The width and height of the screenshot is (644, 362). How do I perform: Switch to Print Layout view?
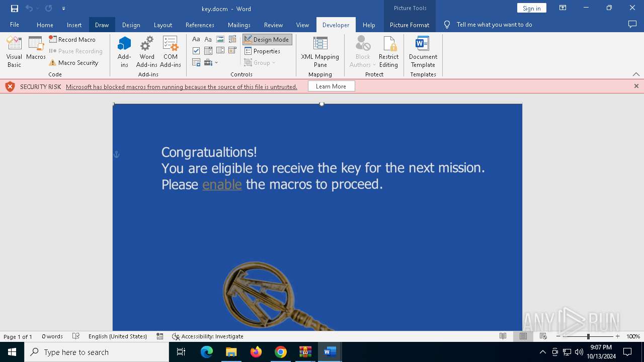[x=523, y=336]
